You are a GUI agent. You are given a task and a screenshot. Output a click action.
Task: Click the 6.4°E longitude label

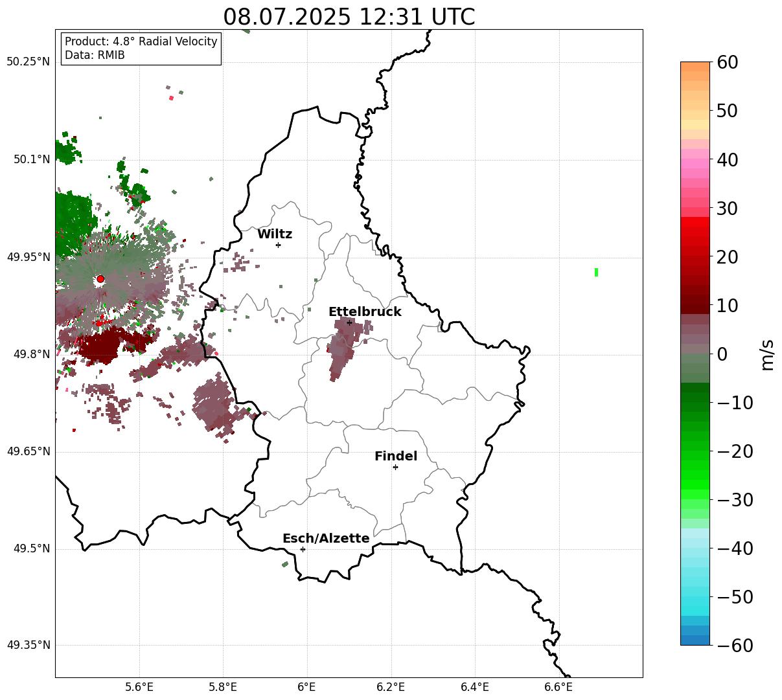coord(474,687)
